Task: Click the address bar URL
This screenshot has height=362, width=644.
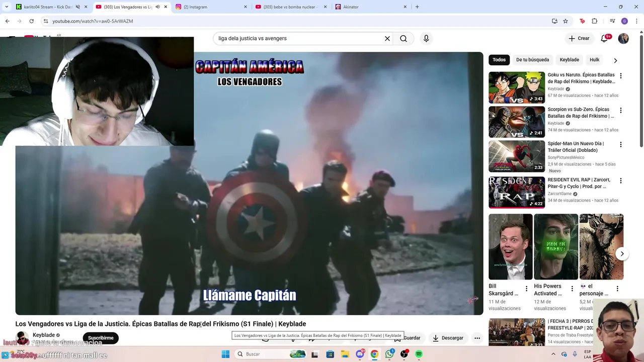Action: [x=93, y=21]
